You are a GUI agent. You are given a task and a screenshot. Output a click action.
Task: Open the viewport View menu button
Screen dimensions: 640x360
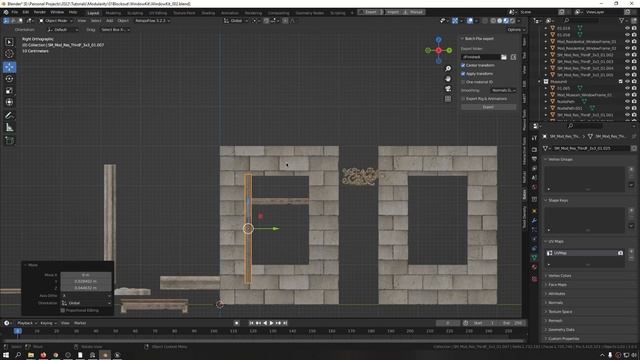(x=82, y=20)
